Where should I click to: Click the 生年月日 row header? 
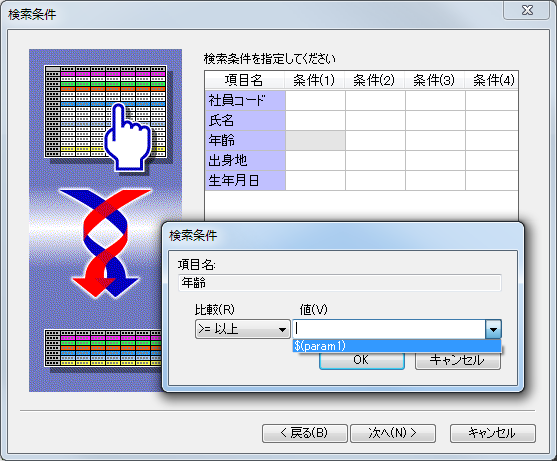[x=245, y=180]
